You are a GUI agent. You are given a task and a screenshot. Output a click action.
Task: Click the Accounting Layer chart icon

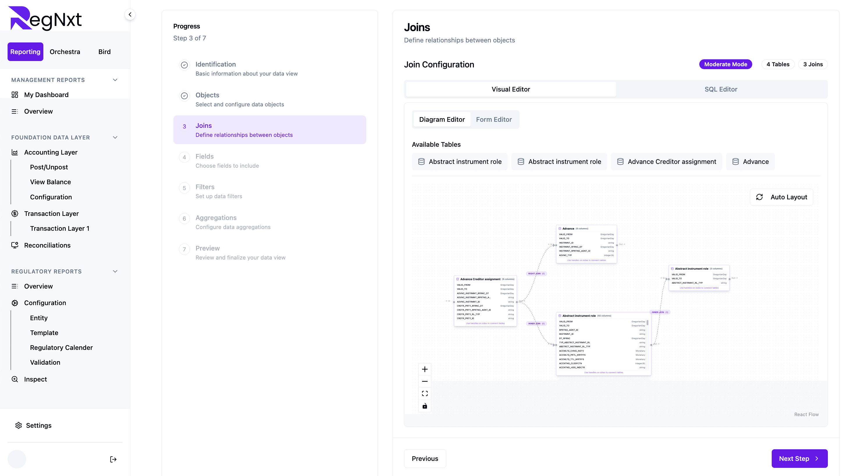pos(15,152)
